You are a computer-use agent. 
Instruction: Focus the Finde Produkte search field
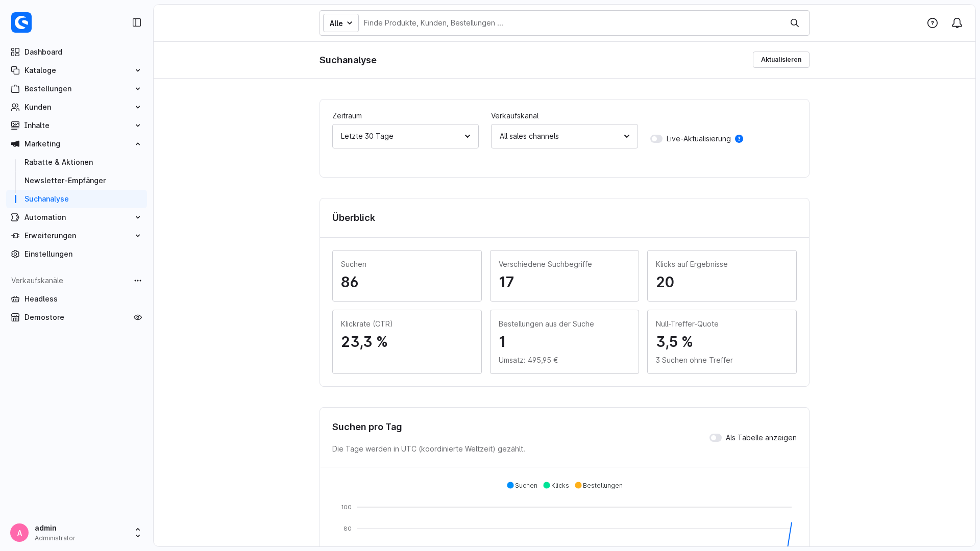[573, 23]
